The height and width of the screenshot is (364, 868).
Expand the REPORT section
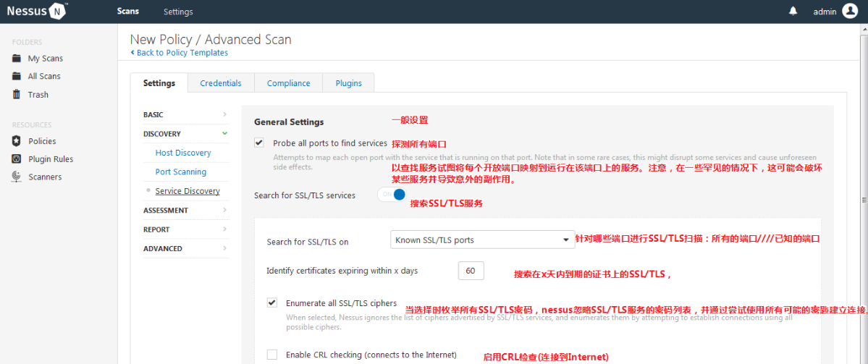[x=185, y=229]
